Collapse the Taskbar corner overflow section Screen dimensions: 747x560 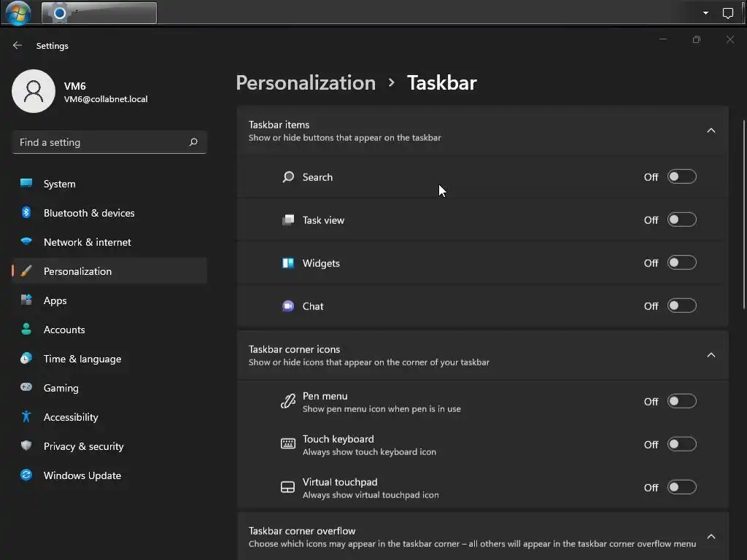pos(711,537)
